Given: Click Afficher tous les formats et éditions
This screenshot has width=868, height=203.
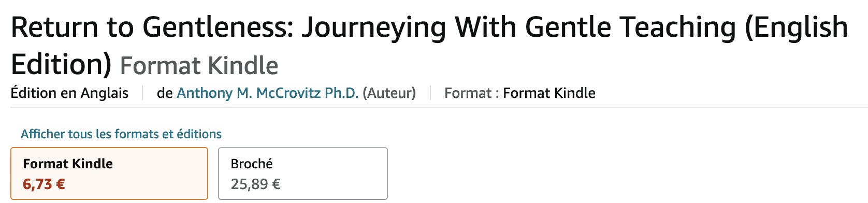Looking at the screenshot, I should [x=121, y=134].
